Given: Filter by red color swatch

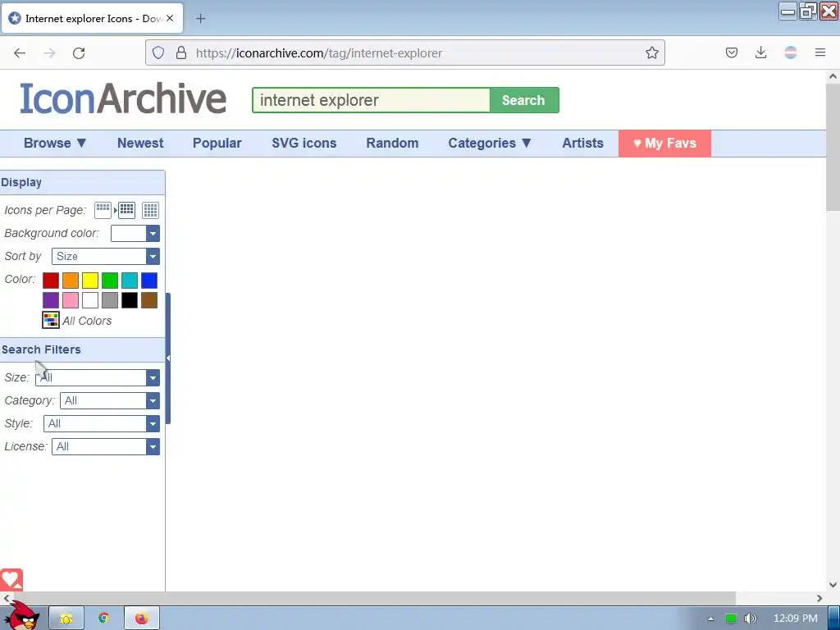Looking at the screenshot, I should click(51, 281).
